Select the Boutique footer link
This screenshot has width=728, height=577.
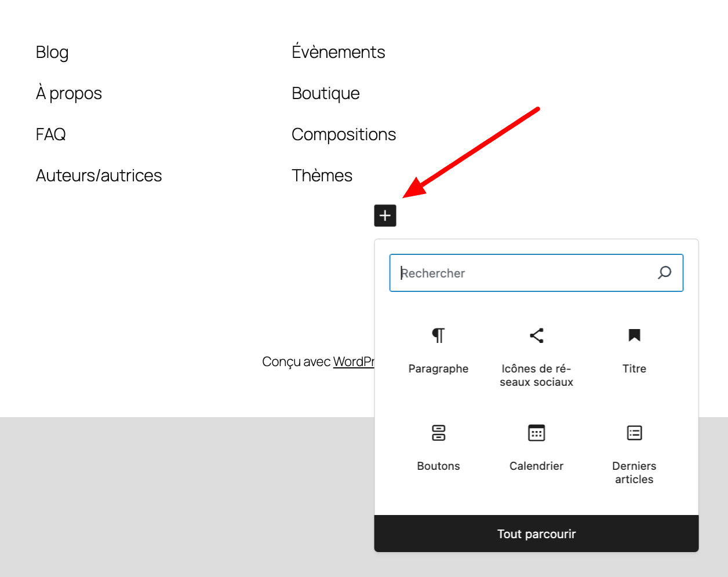pyautogui.click(x=325, y=93)
